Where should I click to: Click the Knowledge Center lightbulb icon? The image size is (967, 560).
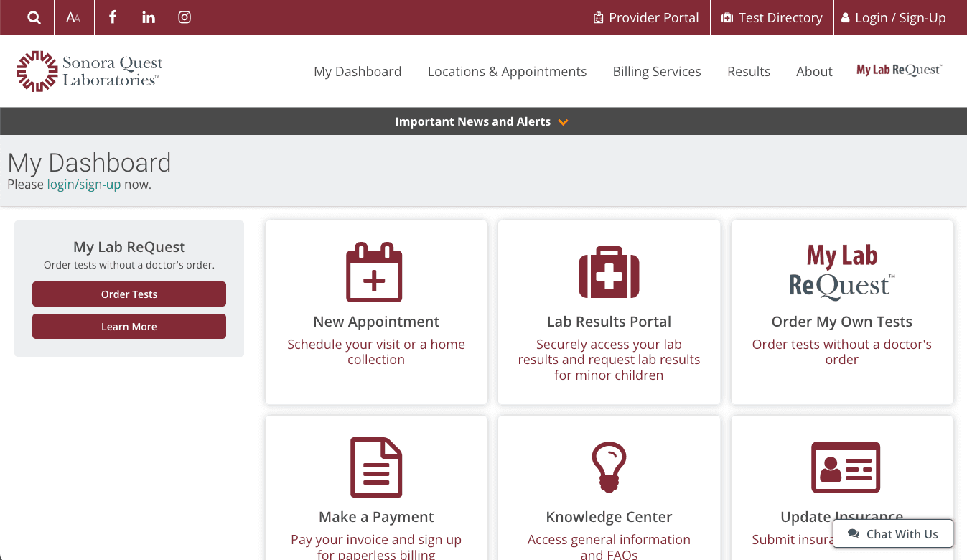coord(609,467)
